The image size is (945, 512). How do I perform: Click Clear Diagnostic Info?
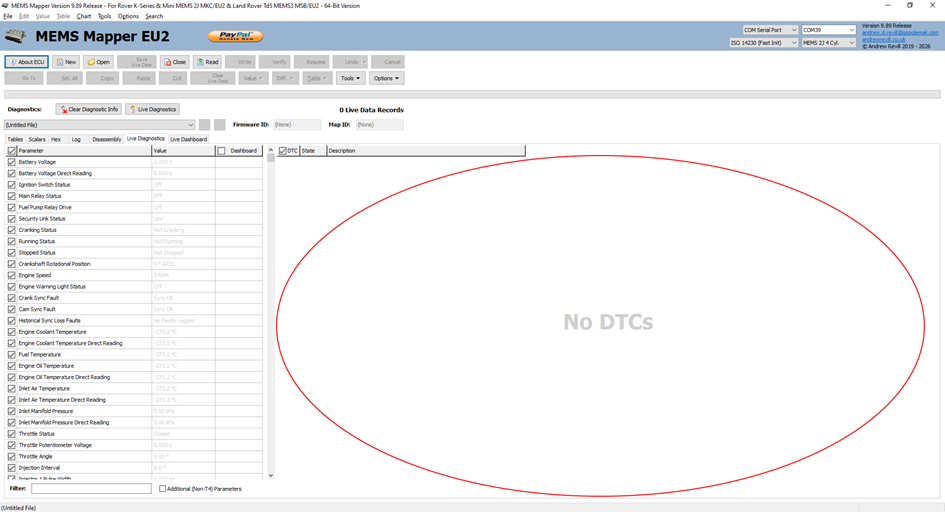(89, 109)
